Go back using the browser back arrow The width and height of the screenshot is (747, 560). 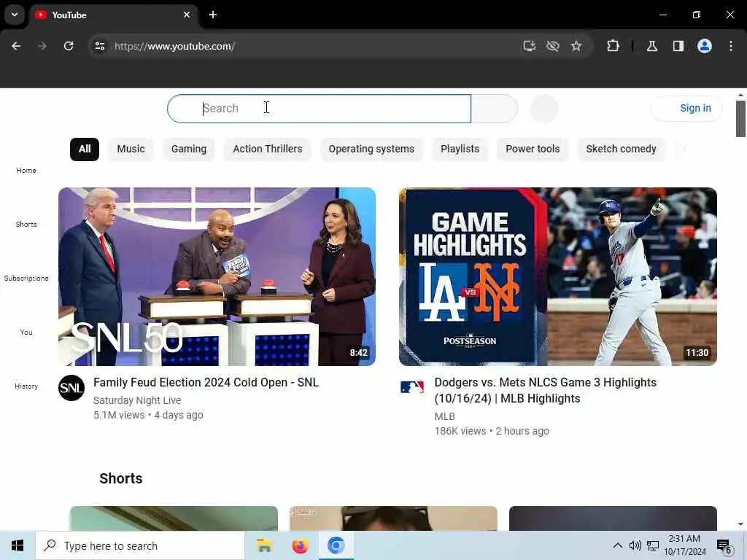pyautogui.click(x=16, y=46)
